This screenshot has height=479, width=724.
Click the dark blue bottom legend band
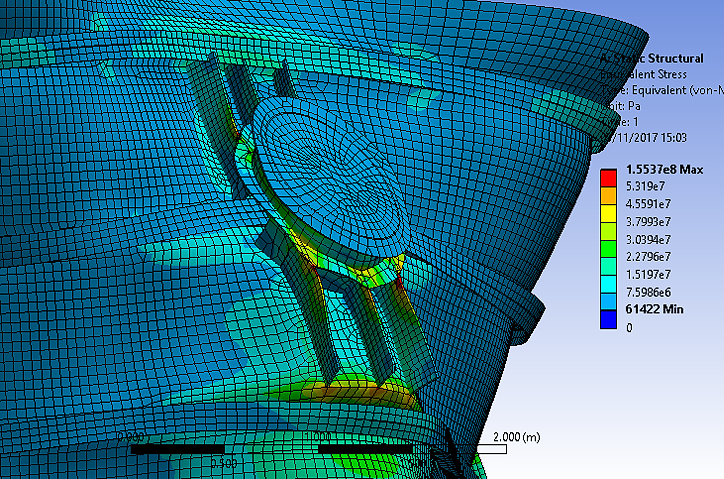coord(608,319)
